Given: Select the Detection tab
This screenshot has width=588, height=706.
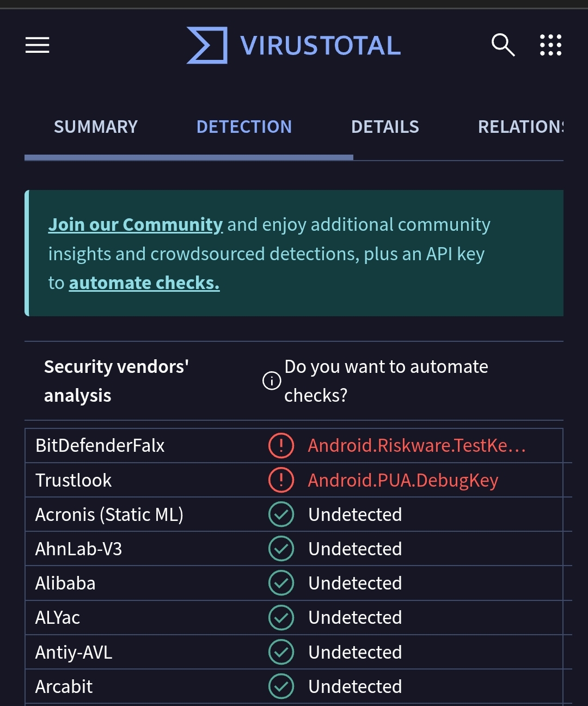Looking at the screenshot, I should pyautogui.click(x=244, y=127).
